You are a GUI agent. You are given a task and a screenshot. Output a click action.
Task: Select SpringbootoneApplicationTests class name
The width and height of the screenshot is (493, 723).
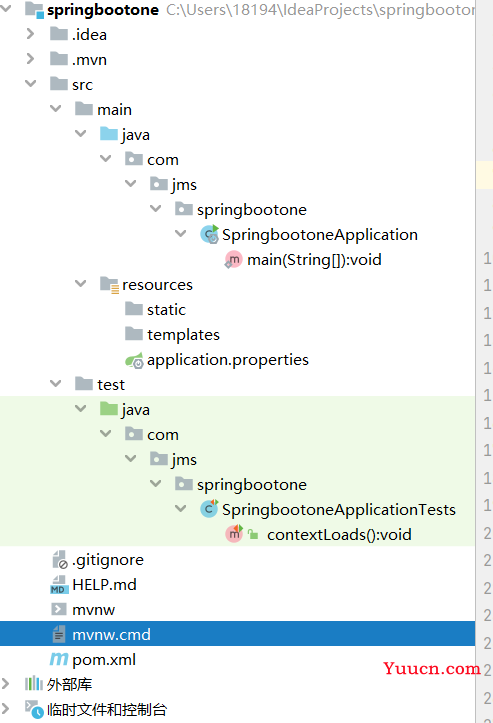click(x=339, y=510)
